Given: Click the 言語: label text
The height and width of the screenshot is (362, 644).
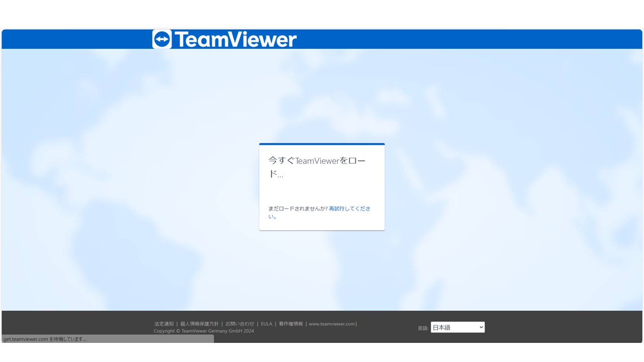Looking at the screenshot, I should tap(423, 328).
